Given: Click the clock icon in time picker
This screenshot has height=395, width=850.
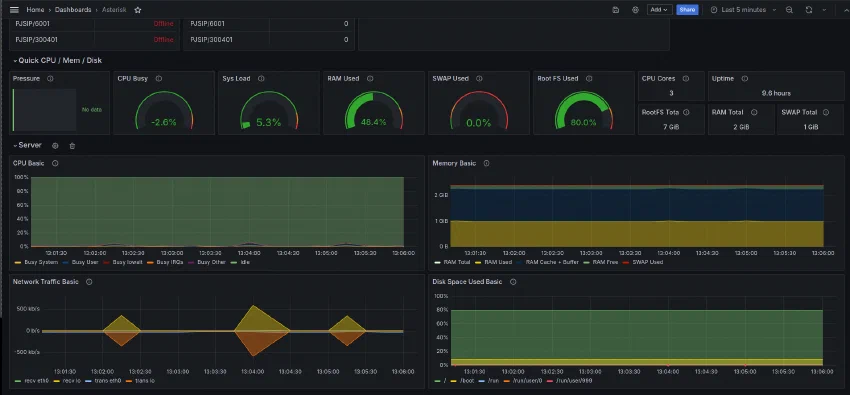Looking at the screenshot, I should tap(714, 10).
